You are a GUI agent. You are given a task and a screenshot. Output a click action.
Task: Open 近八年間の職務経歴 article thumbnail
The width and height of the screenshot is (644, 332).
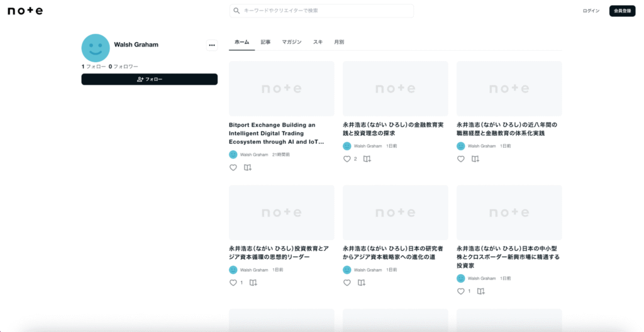(x=509, y=88)
